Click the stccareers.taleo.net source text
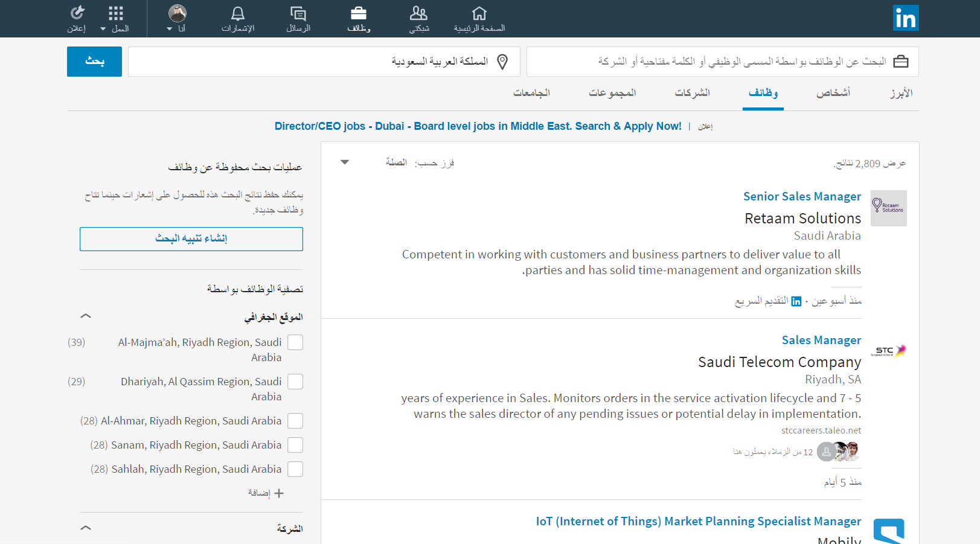Image resolution: width=980 pixels, height=544 pixels. (x=821, y=430)
